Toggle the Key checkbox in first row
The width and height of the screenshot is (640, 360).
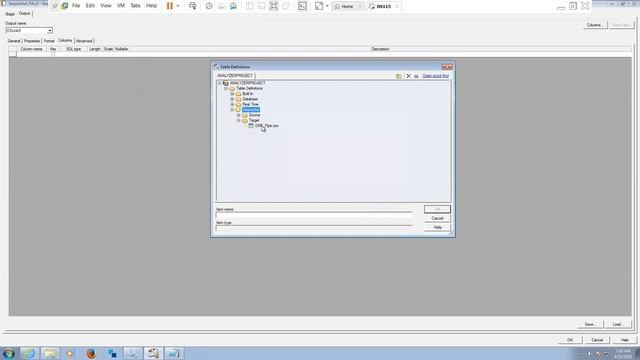point(53,54)
